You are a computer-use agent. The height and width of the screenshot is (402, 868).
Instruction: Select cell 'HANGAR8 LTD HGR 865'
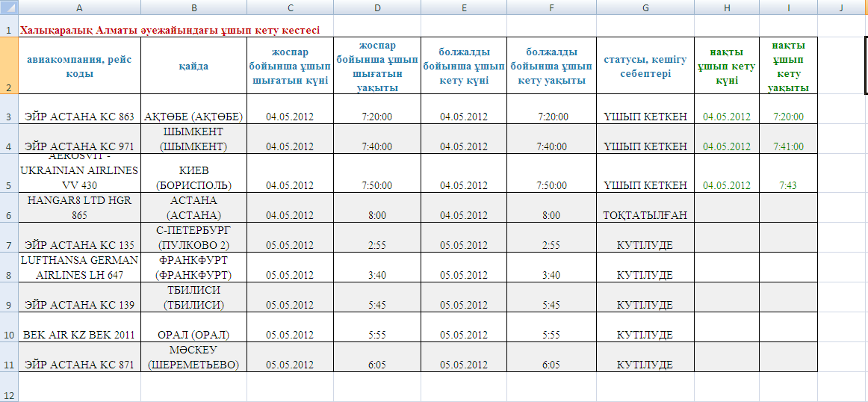(80, 208)
